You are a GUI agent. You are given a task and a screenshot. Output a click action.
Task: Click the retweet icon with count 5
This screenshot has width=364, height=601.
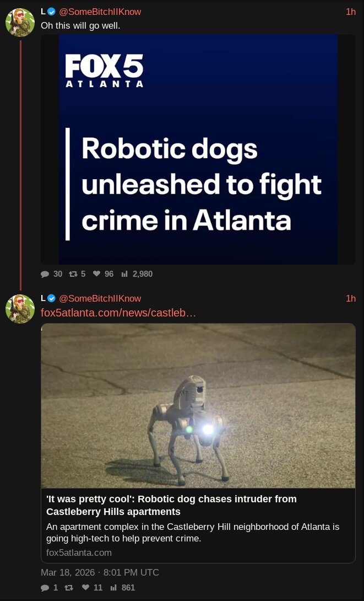[x=73, y=274]
